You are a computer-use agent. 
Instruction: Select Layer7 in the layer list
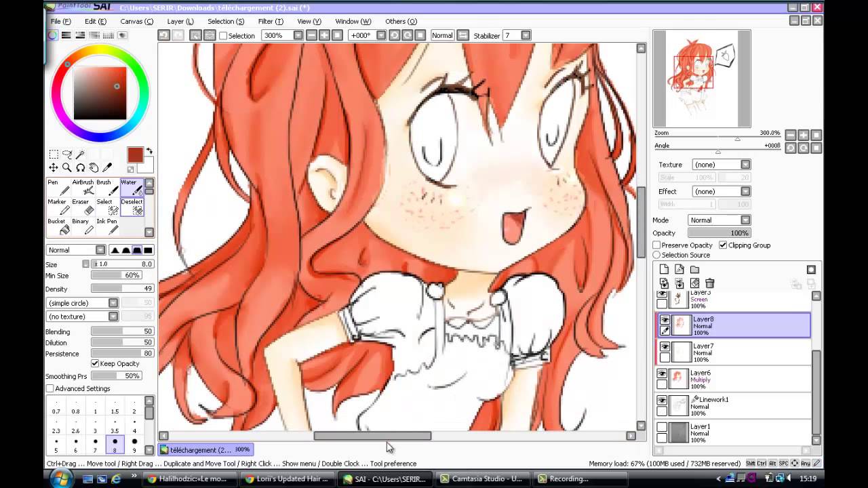[x=733, y=352]
